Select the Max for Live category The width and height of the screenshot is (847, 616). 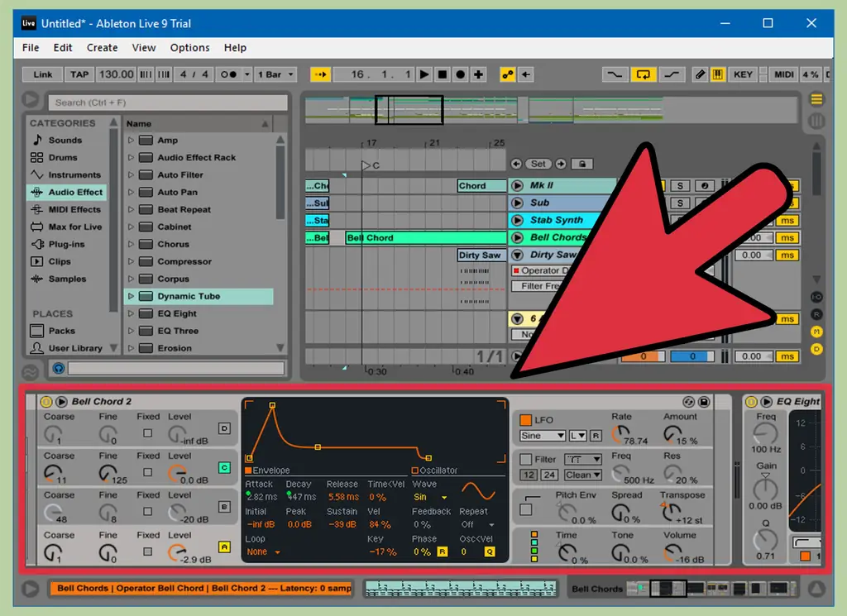75,227
